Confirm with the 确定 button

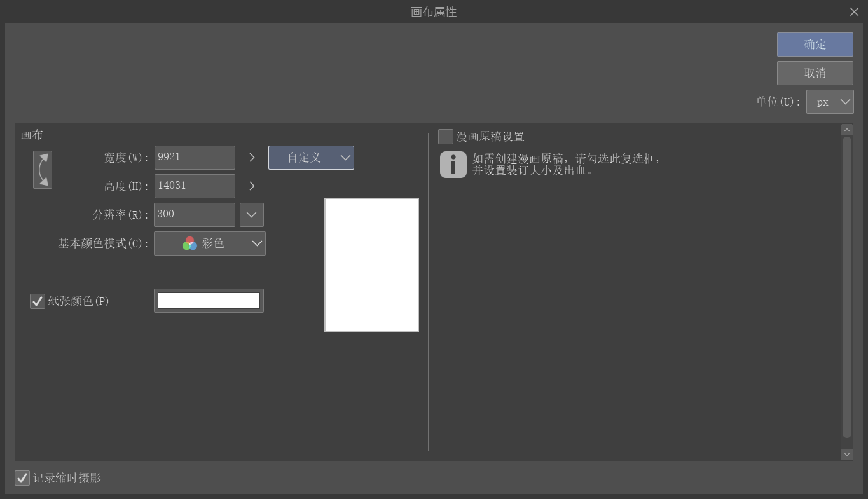tap(815, 44)
